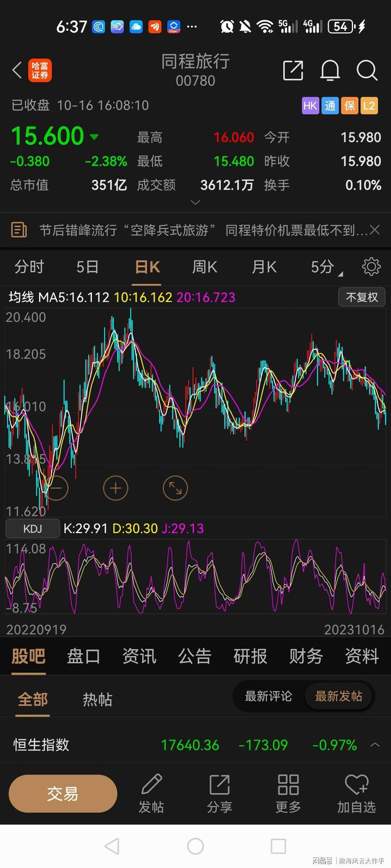Open news document icon in banner
Screen dimensions: 391x868
[x=19, y=230]
